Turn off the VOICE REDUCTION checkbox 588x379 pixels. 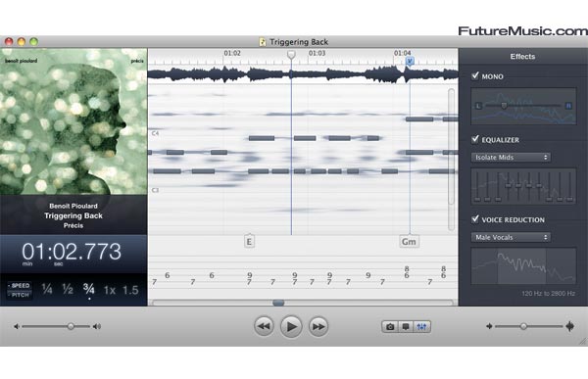coord(475,219)
